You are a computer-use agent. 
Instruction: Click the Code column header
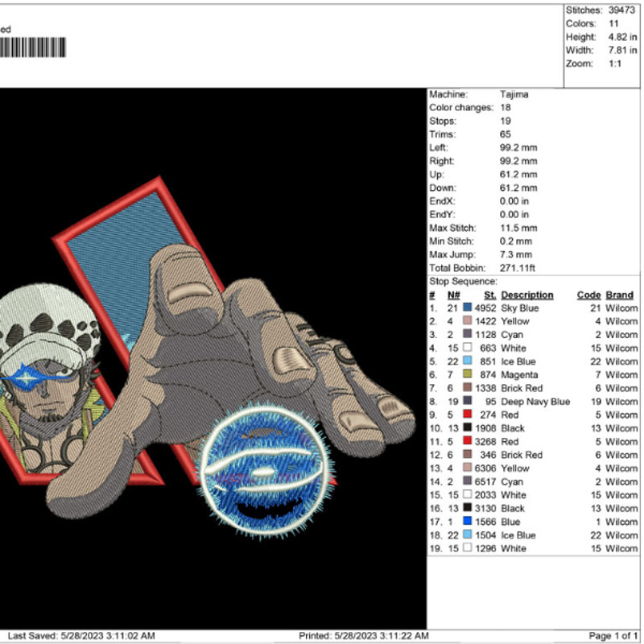point(588,295)
